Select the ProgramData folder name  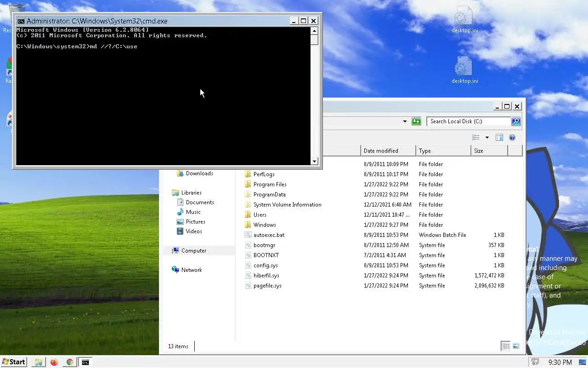click(269, 195)
